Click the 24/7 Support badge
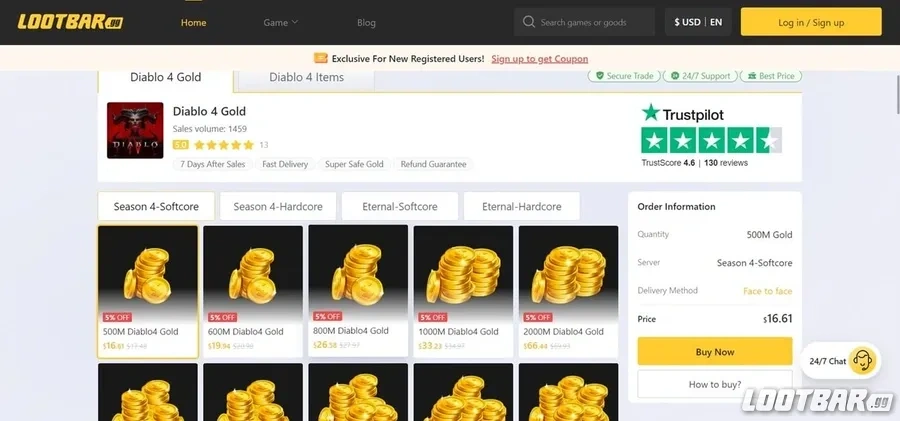 700,76
